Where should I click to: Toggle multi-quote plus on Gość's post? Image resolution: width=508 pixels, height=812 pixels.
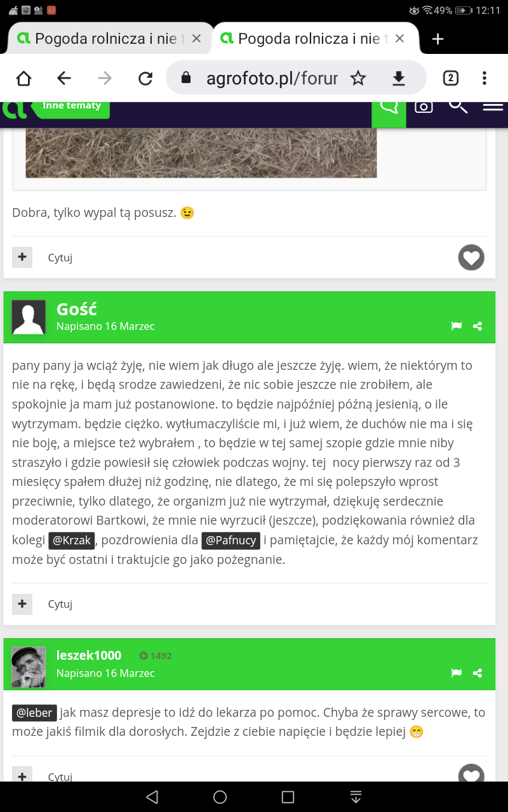click(22, 604)
